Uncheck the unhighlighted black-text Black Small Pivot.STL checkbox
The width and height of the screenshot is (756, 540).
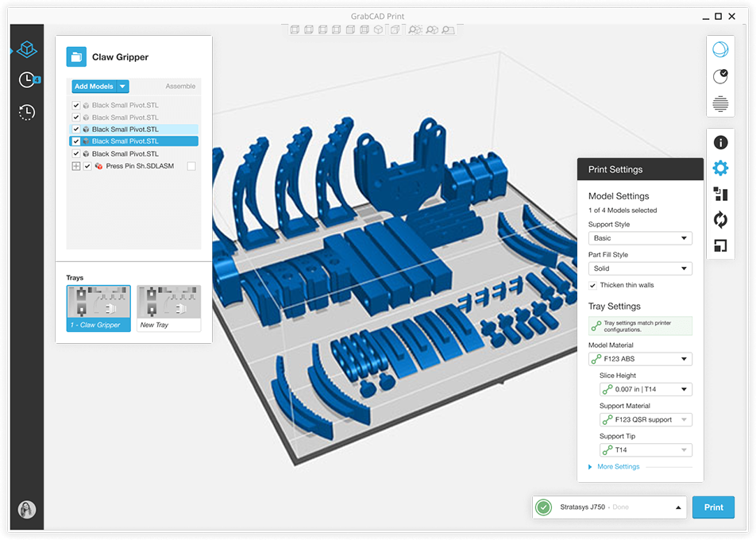[75, 154]
